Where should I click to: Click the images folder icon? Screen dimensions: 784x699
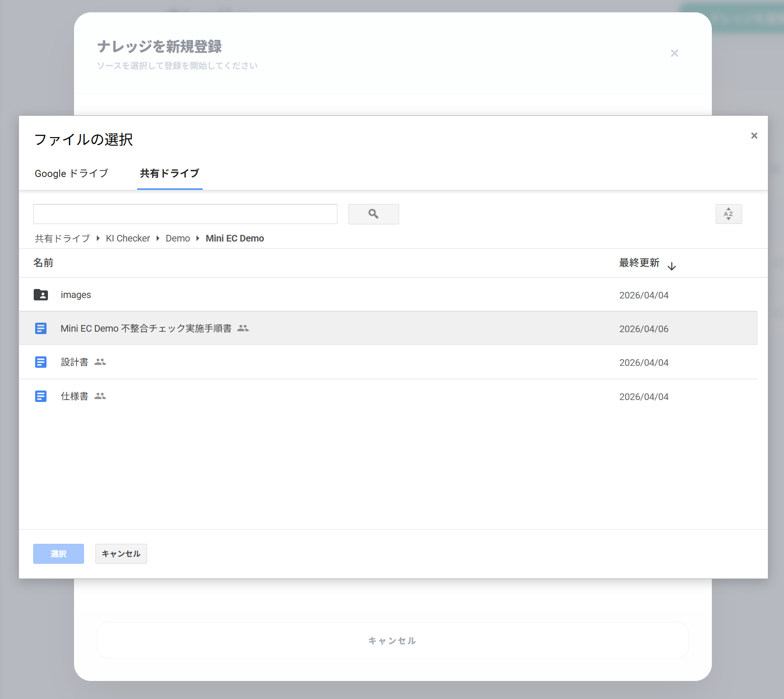[x=41, y=295]
